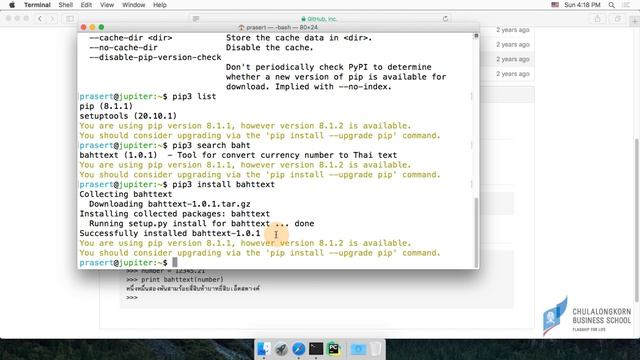This screenshot has height=360, width=640.
Task: Show all tabs in Safari
Action: [x=618, y=19]
